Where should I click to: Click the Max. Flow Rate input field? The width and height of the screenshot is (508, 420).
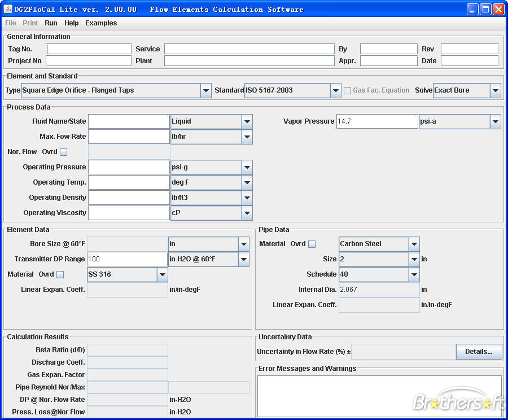coord(129,137)
